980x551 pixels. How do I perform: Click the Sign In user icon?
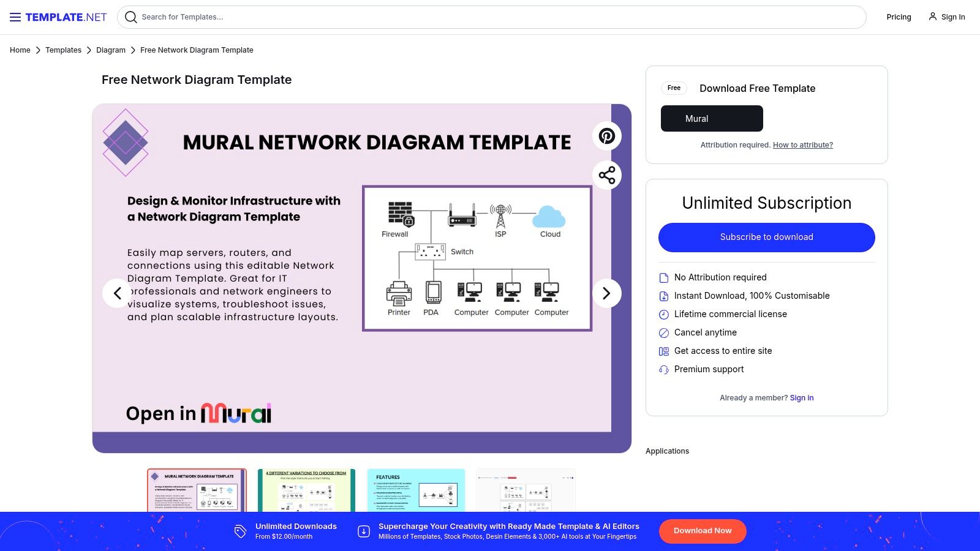pyautogui.click(x=932, y=17)
